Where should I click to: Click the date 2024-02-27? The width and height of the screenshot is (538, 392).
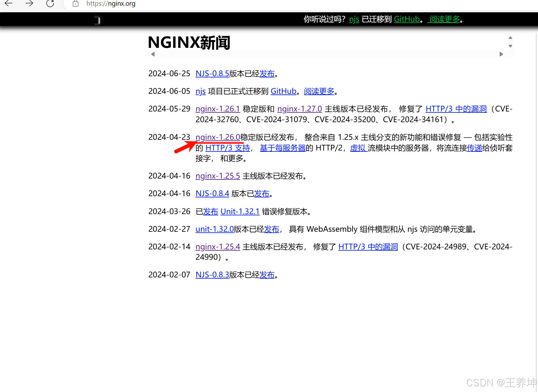pyautogui.click(x=169, y=229)
